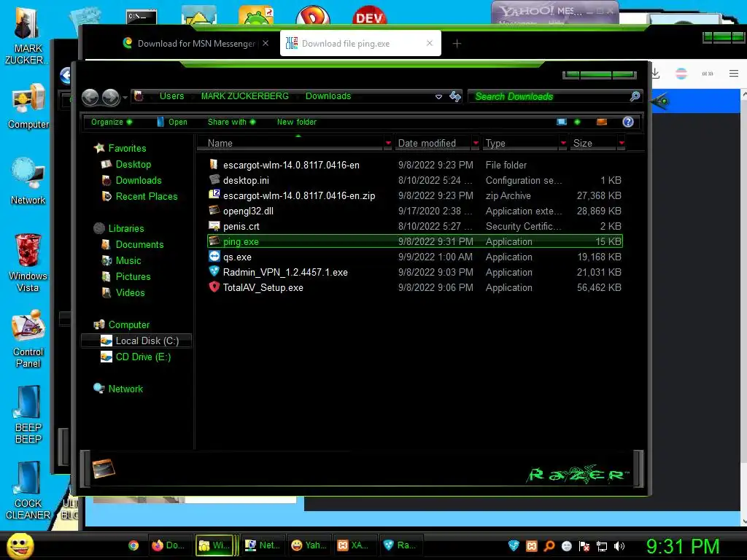Screen dimensions: 747x560
Task: Collapse the Favorites group
Action: [127, 148]
